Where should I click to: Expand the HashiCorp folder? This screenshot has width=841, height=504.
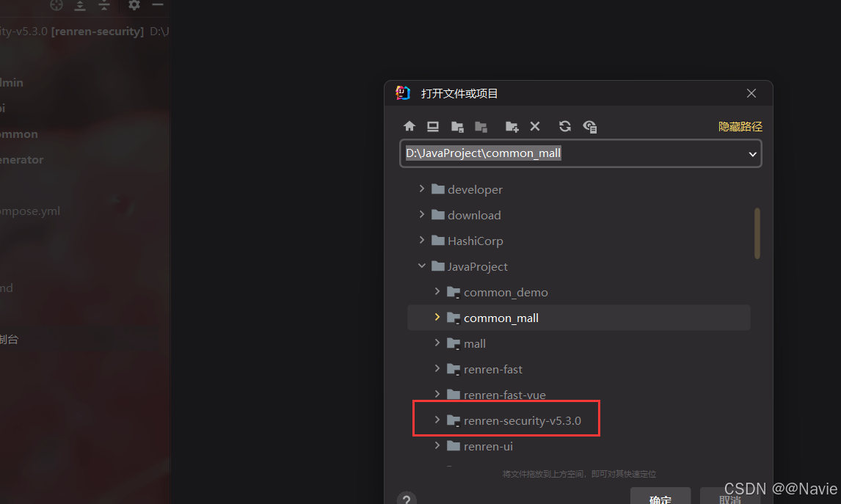[x=421, y=240]
